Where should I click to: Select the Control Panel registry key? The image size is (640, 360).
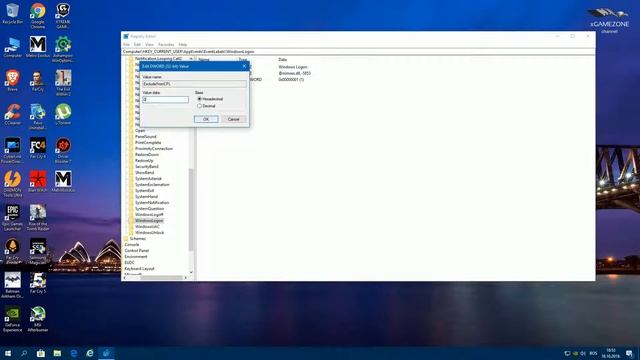point(137,251)
